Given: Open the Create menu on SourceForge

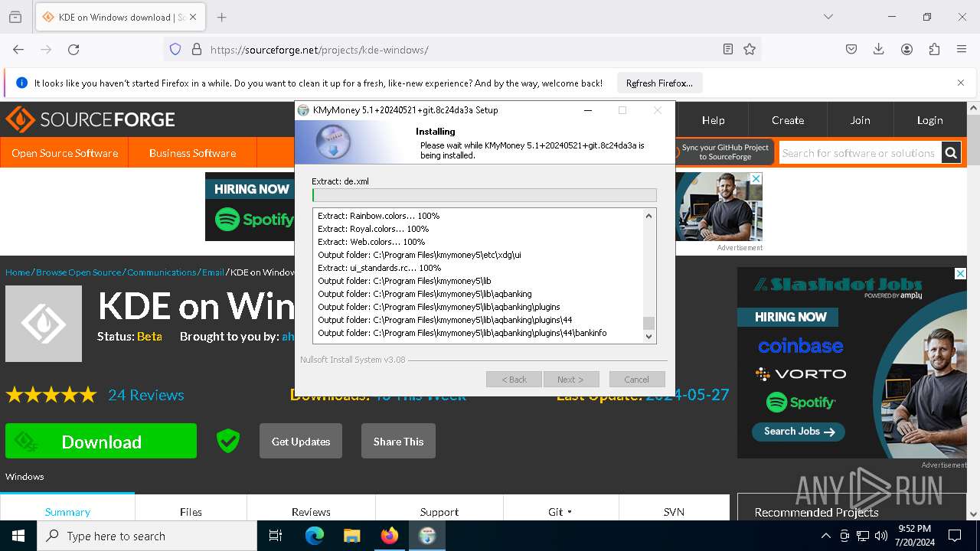Looking at the screenshot, I should (787, 120).
